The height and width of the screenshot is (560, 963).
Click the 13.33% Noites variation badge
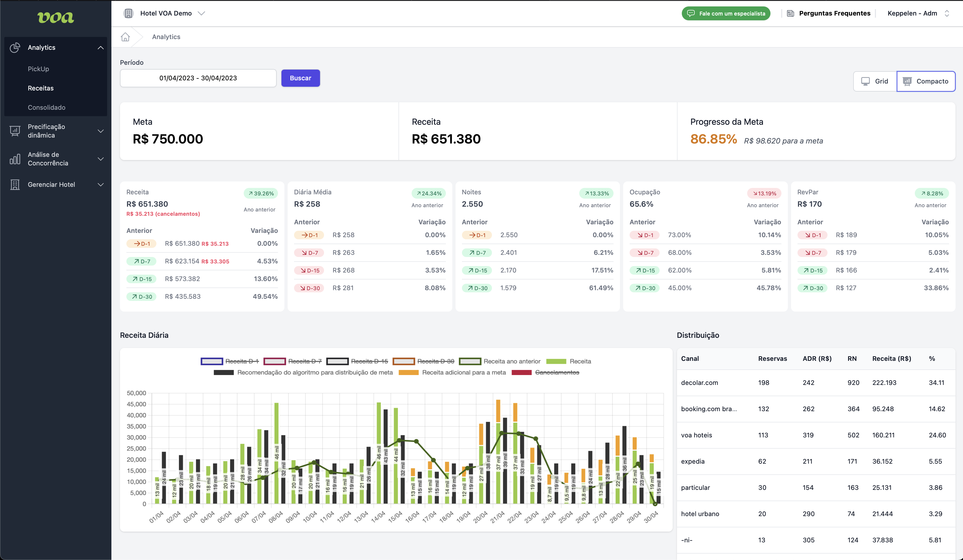(x=597, y=194)
